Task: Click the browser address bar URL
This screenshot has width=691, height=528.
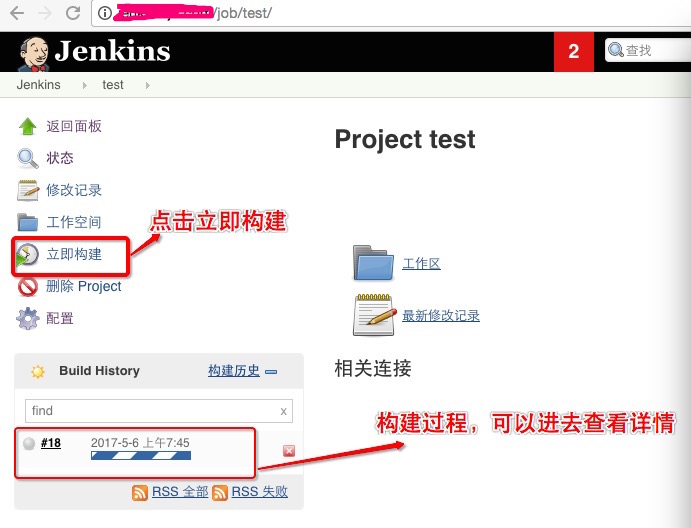Action: (243, 13)
